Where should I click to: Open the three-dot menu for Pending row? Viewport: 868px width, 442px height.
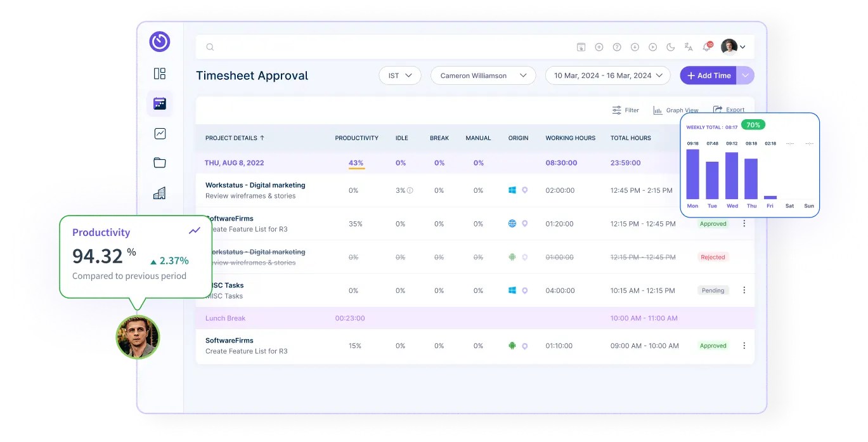[744, 290]
